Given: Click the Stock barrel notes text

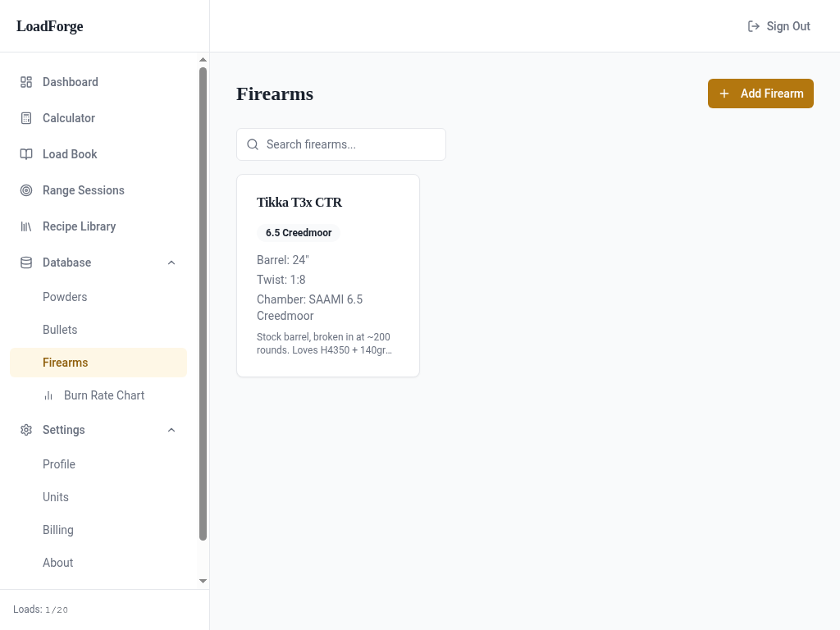Looking at the screenshot, I should coord(324,344).
